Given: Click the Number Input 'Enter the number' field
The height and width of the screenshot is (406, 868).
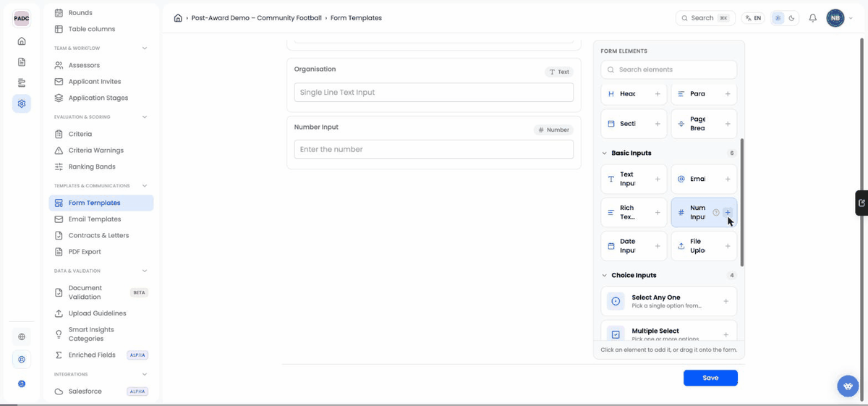Looking at the screenshot, I should click(434, 149).
